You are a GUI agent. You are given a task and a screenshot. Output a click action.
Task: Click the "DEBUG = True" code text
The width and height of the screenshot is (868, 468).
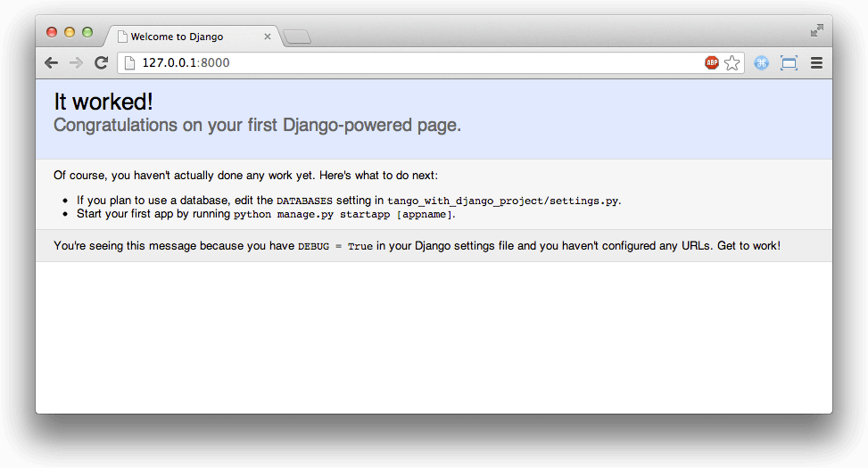coord(335,246)
